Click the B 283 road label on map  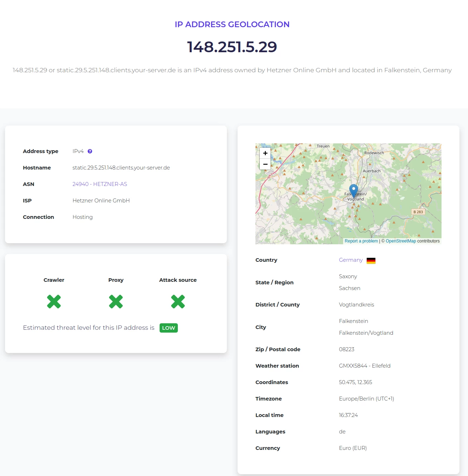(418, 212)
